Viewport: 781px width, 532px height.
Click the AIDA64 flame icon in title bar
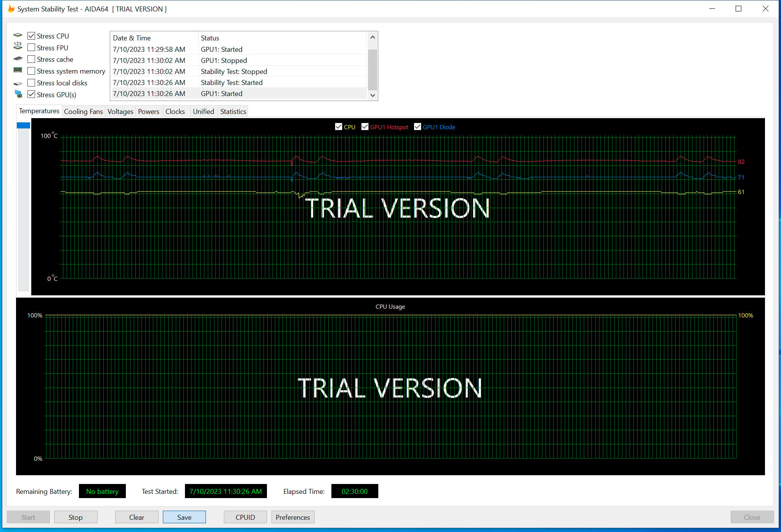pos(11,9)
